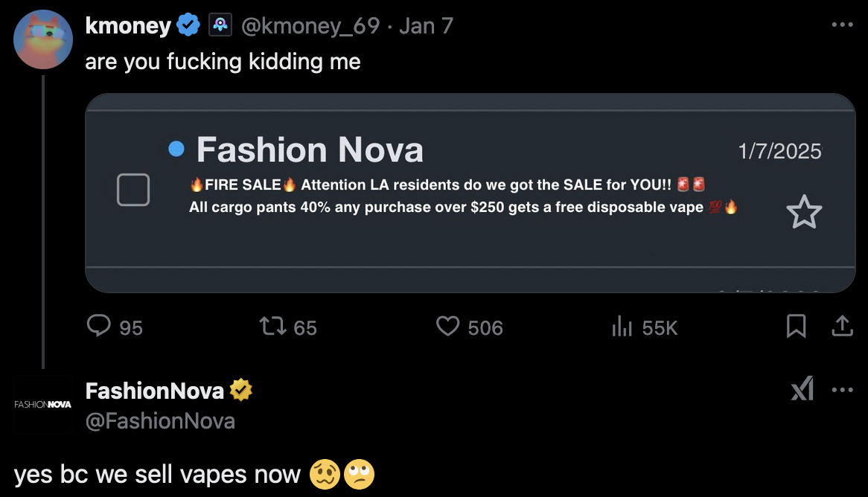Click the Grok icon on FashionNova's reply
This screenshot has height=497, width=868.
[802, 388]
